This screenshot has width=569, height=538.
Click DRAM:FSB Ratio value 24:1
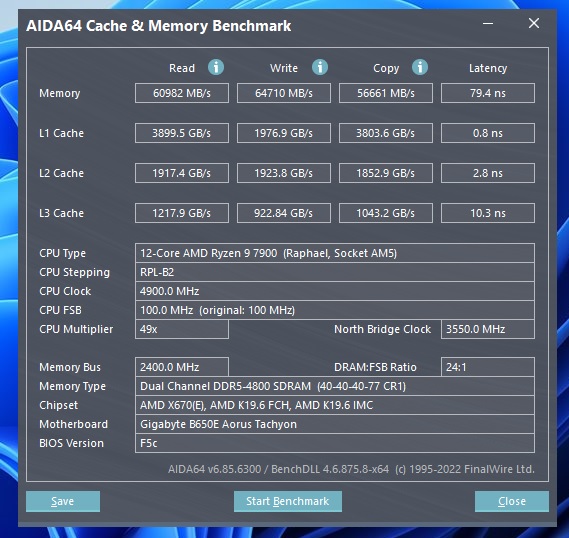point(488,367)
